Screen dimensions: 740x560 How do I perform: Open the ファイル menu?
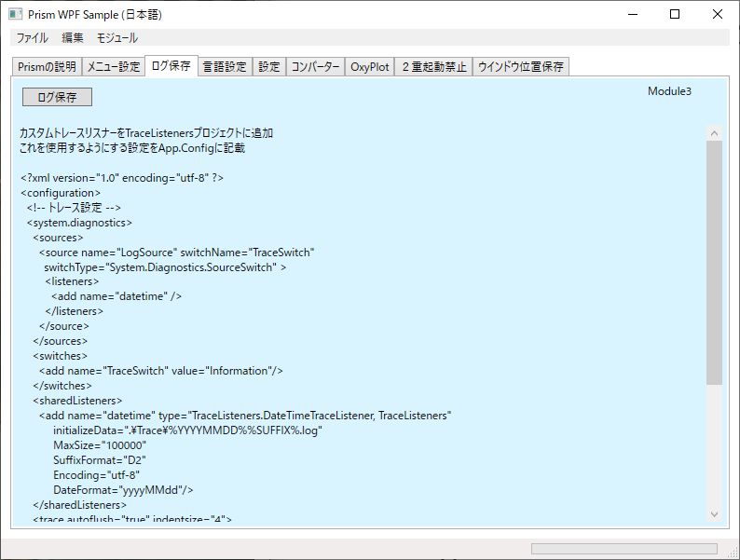(x=32, y=38)
